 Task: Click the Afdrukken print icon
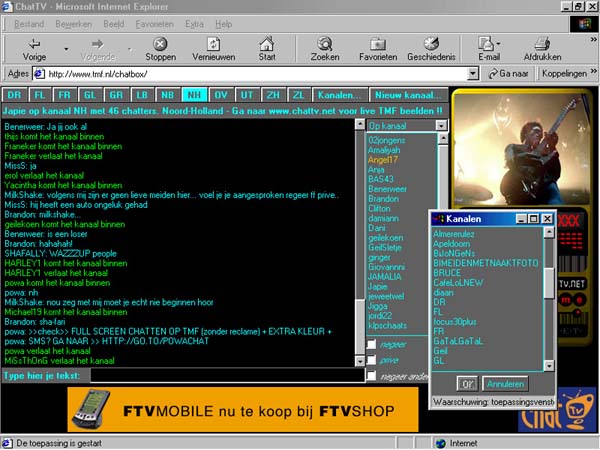541,43
